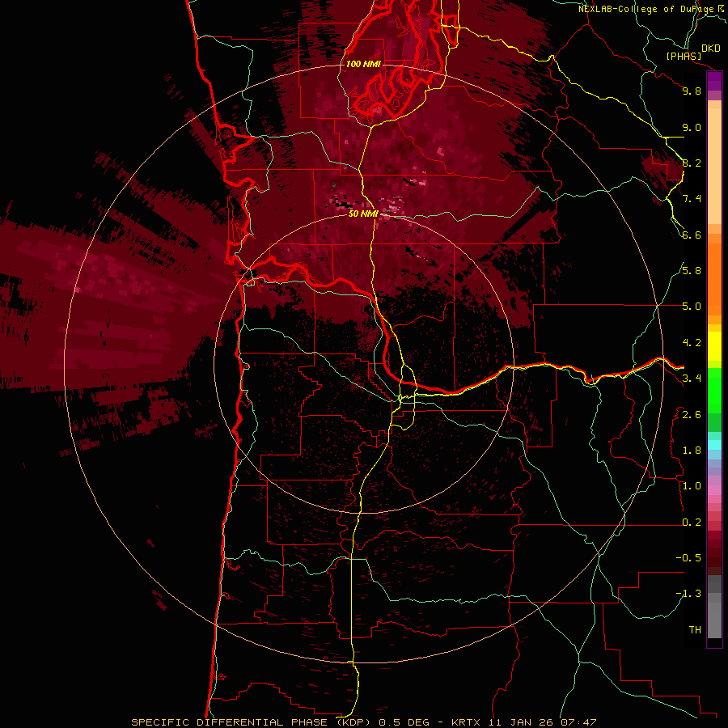Click the 9.0 value on the color scale
This screenshot has height=728, width=728.
coord(692,128)
